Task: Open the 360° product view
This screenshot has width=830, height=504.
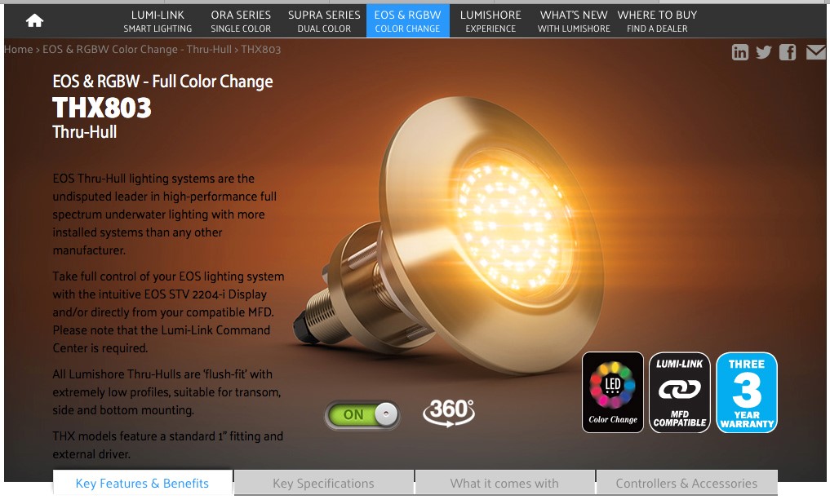Action: (x=449, y=413)
